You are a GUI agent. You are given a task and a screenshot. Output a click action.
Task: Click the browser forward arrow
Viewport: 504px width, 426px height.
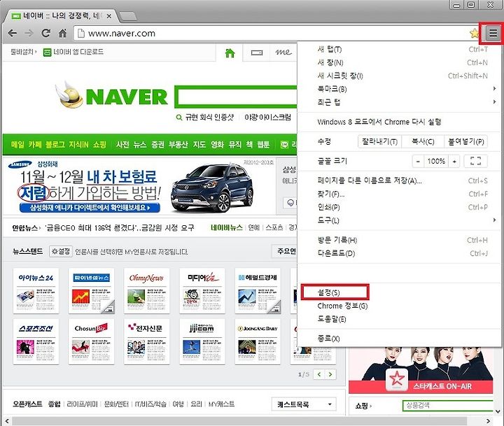pos(29,33)
